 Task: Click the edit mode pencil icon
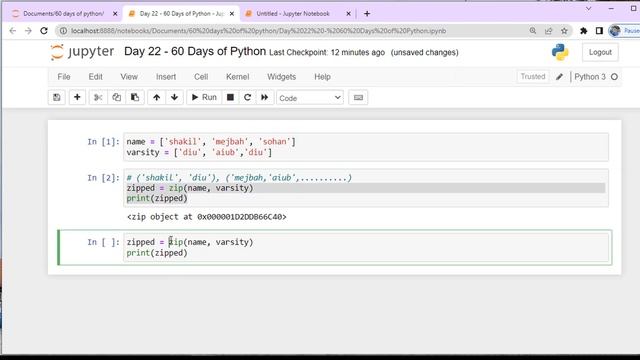[559, 77]
